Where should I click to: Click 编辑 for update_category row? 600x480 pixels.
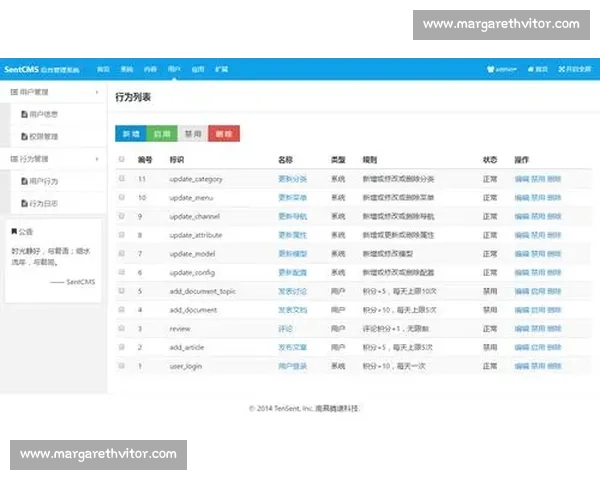[x=522, y=179]
